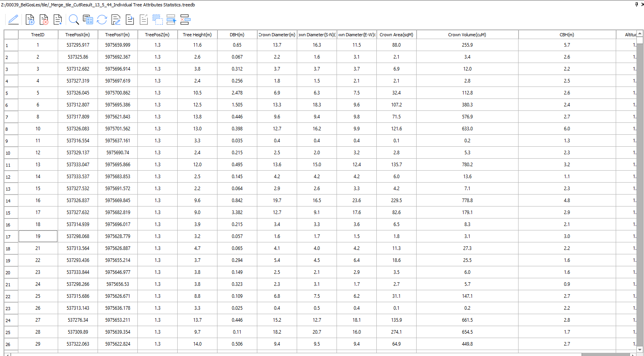Click Crown Diameter(S-N) cell 20.7
The height and width of the screenshot is (356, 644).
pyautogui.click(x=317, y=332)
